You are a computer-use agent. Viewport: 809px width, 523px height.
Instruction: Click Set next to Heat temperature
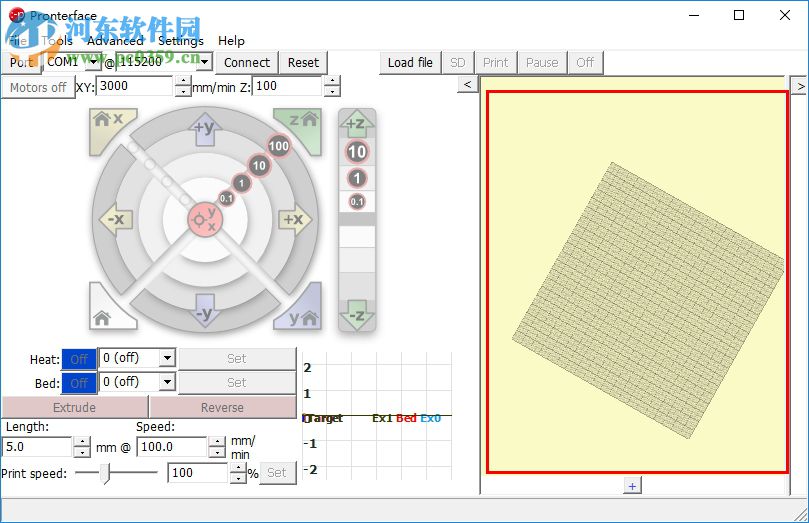(x=237, y=358)
